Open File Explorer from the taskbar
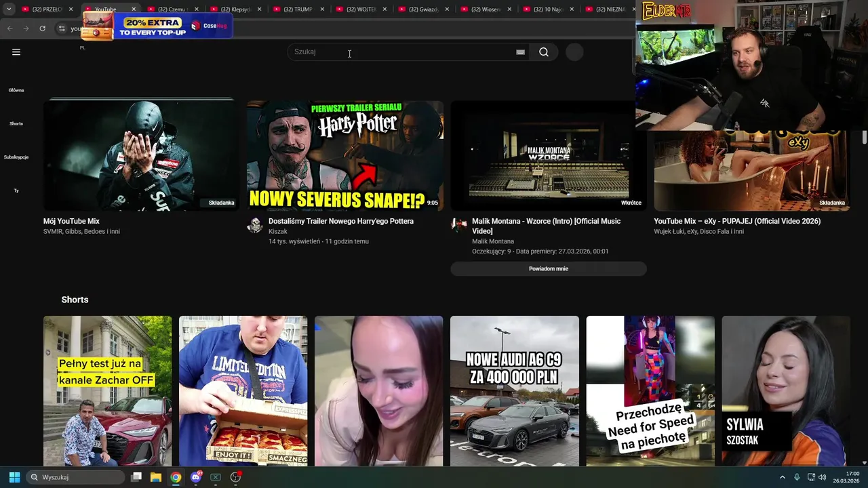868x488 pixels. (156, 477)
